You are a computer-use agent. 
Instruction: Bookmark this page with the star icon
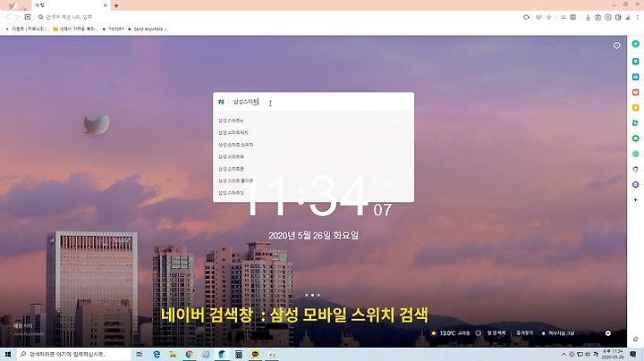[548, 17]
